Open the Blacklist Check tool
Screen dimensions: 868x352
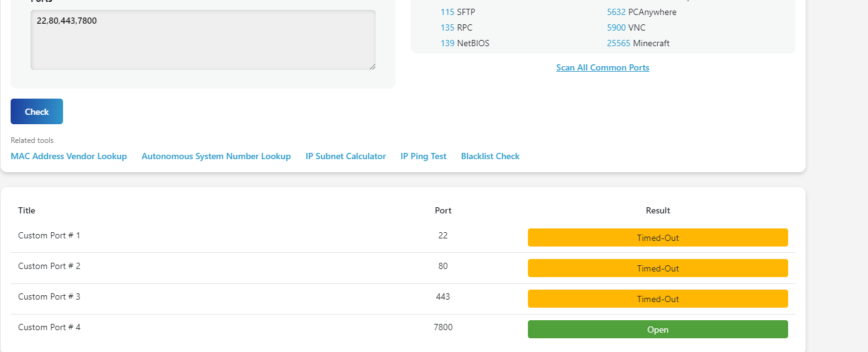click(x=490, y=156)
